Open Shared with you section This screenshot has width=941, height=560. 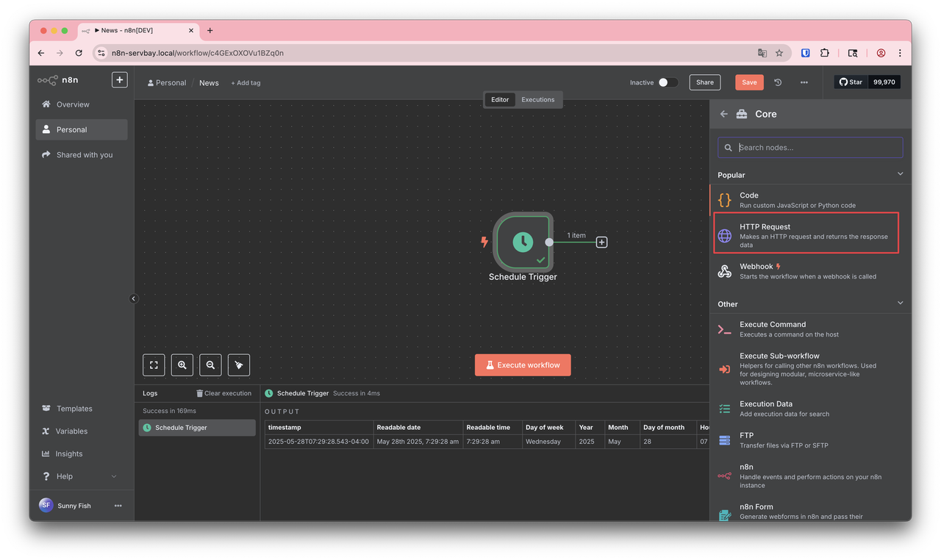click(x=82, y=155)
